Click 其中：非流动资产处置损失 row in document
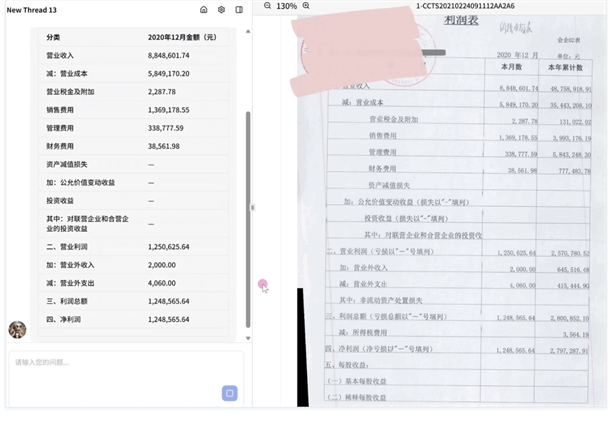 point(380,301)
